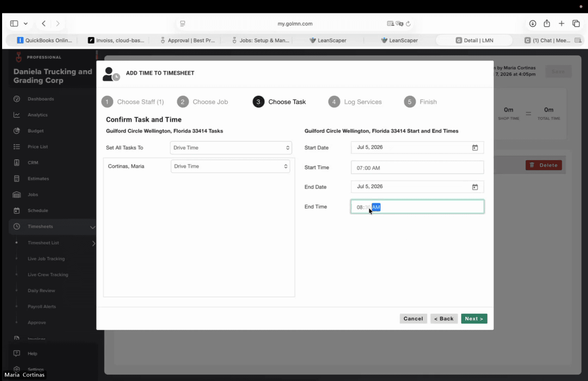Click the Cancel button
The height and width of the screenshot is (381, 588).
(413, 319)
